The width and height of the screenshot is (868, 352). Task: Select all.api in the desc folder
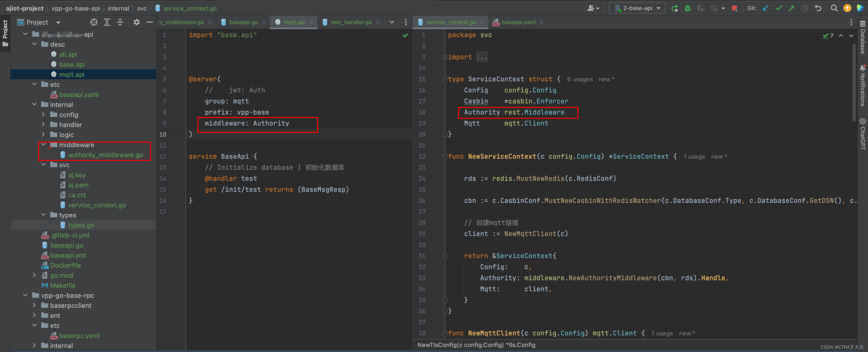tap(68, 54)
